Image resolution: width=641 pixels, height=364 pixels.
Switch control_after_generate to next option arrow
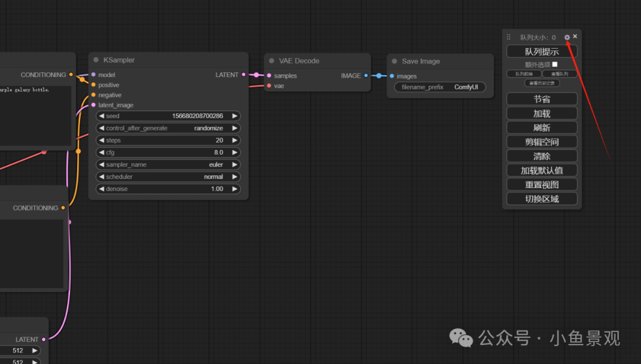tap(234, 128)
